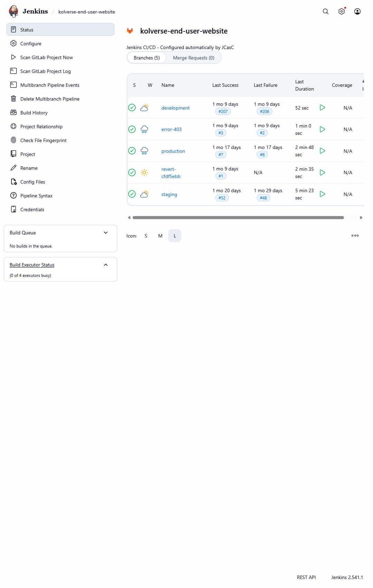Open the revert-cfdf5ebb branch link
The height and width of the screenshot is (588, 373).
click(x=171, y=172)
